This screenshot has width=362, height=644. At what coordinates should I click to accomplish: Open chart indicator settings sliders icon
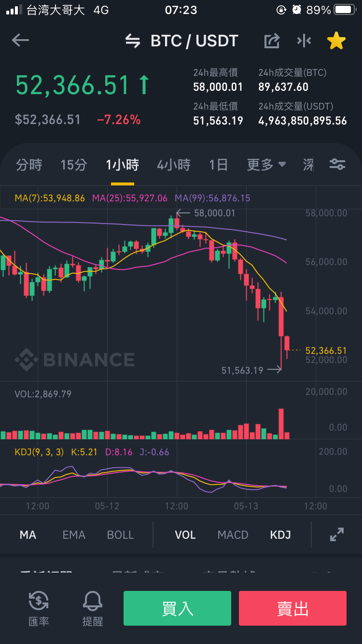(x=337, y=164)
